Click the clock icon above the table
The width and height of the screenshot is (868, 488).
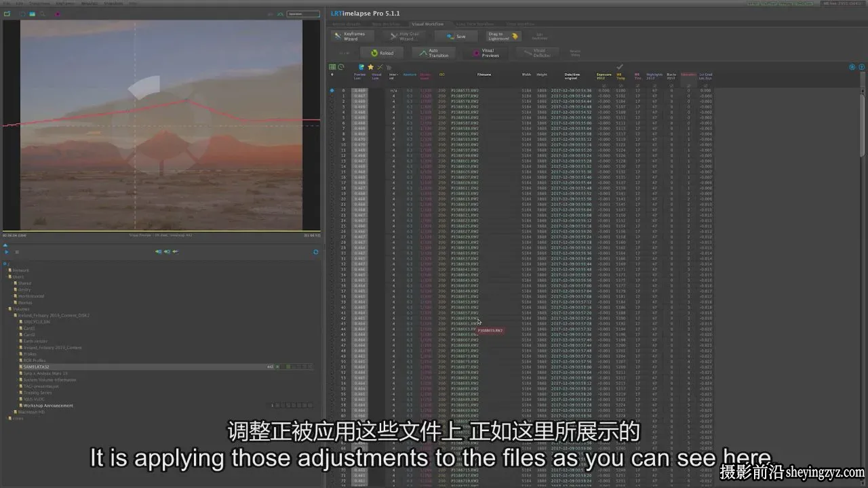tap(341, 67)
